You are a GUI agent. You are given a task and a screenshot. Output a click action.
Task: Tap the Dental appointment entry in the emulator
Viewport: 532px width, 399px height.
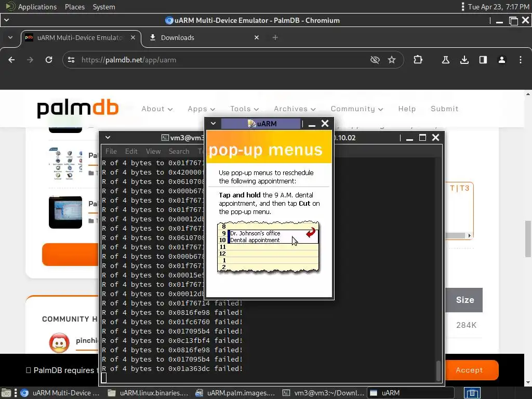point(255,240)
